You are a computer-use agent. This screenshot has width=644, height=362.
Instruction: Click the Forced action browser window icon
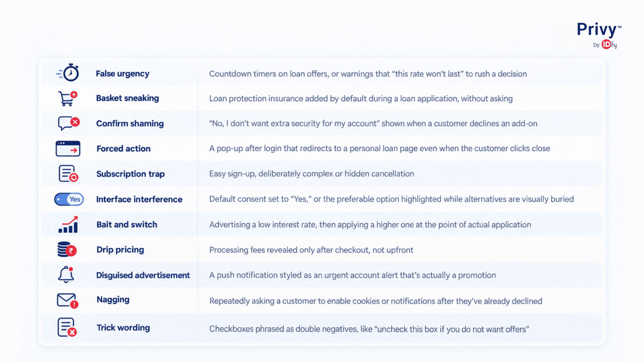[68, 148]
